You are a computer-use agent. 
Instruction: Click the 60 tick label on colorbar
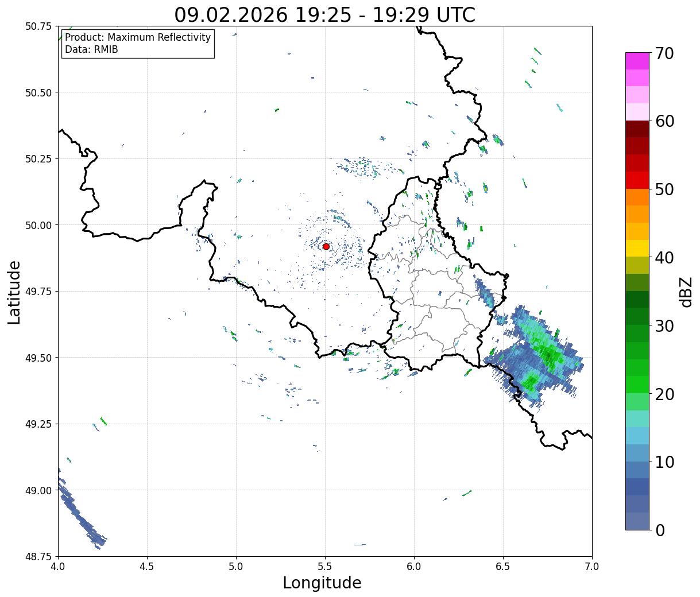pyautogui.click(x=664, y=121)
